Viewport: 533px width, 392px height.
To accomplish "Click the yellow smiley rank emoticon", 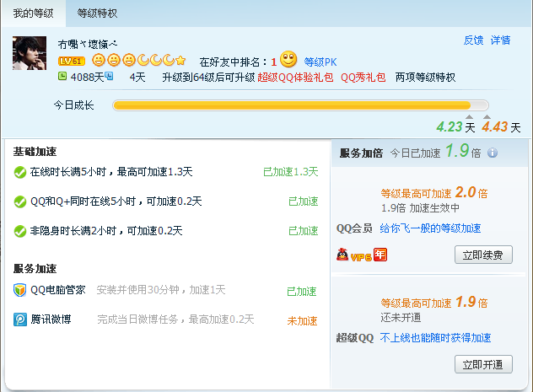I will click(x=288, y=60).
